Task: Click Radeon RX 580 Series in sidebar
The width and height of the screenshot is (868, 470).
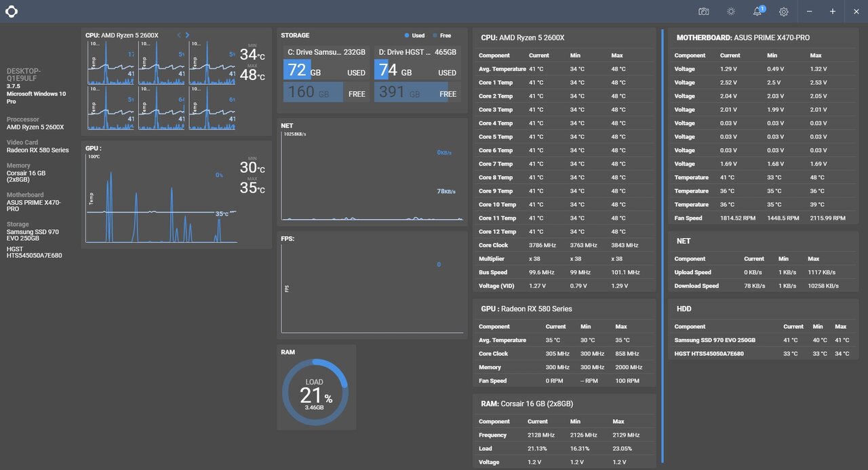Action: pos(38,150)
